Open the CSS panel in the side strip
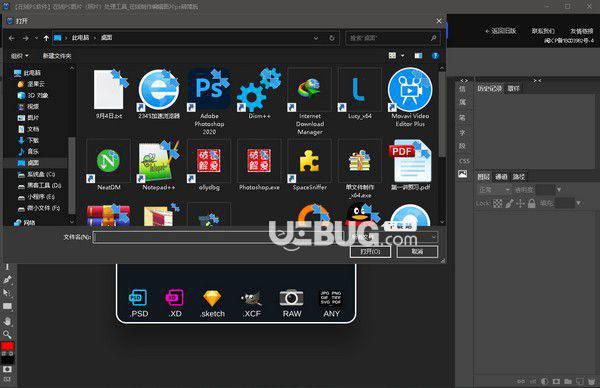The width and height of the screenshot is (600, 388). pyautogui.click(x=464, y=161)
